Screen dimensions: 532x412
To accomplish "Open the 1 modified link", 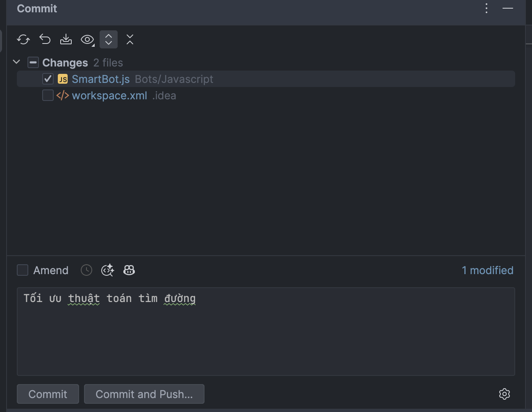I will 488,270.
